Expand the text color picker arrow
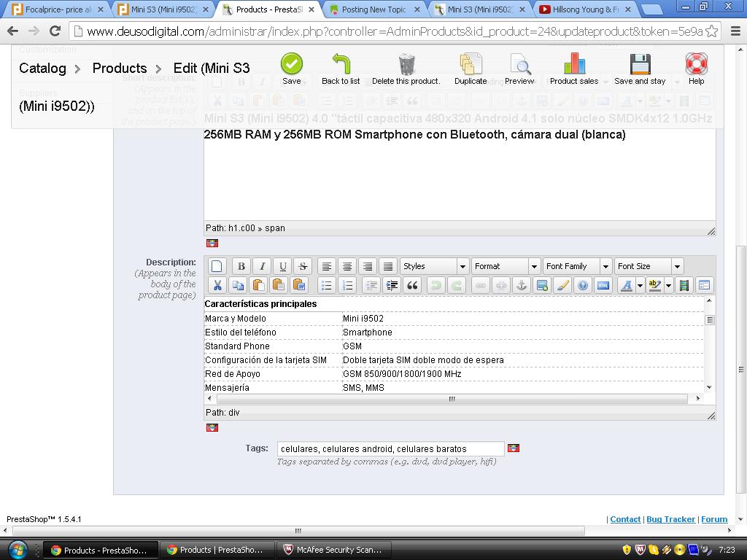The width and height of the screenshot is (747, 560). click(640, 286)
